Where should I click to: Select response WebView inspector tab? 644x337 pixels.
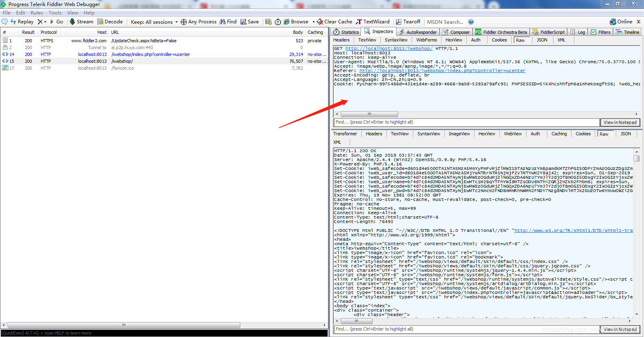coord(513,134)
